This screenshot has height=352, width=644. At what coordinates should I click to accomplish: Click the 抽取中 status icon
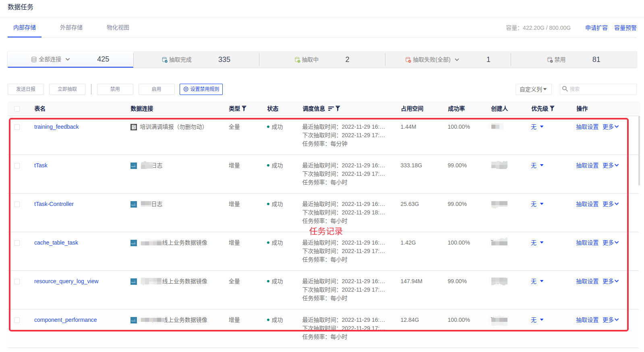(297, 60)
